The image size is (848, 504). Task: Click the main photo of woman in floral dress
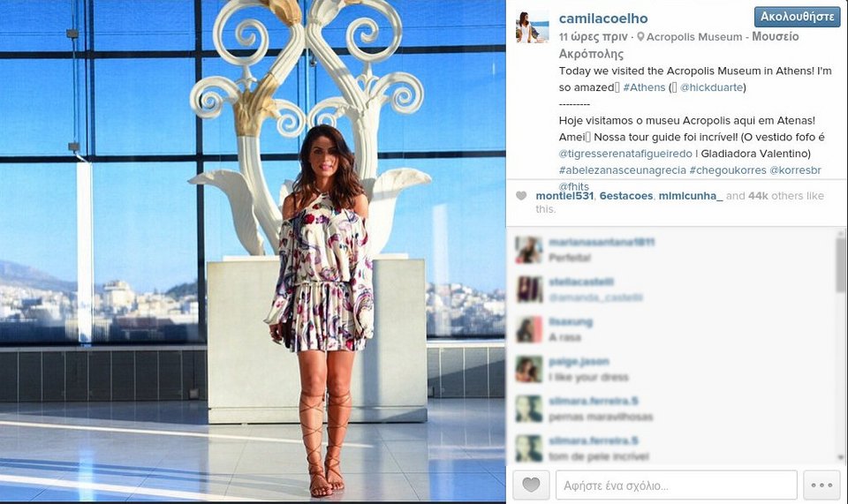(253, 252)
